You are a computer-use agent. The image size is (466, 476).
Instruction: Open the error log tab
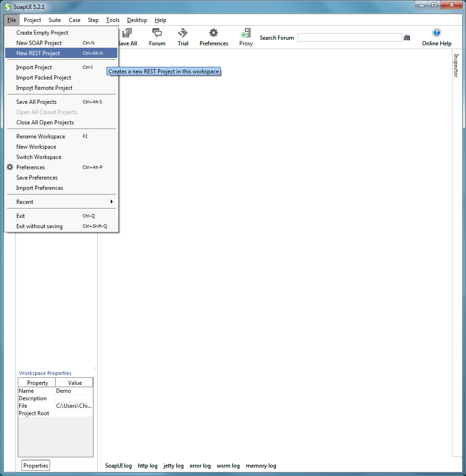click(200, 466)
